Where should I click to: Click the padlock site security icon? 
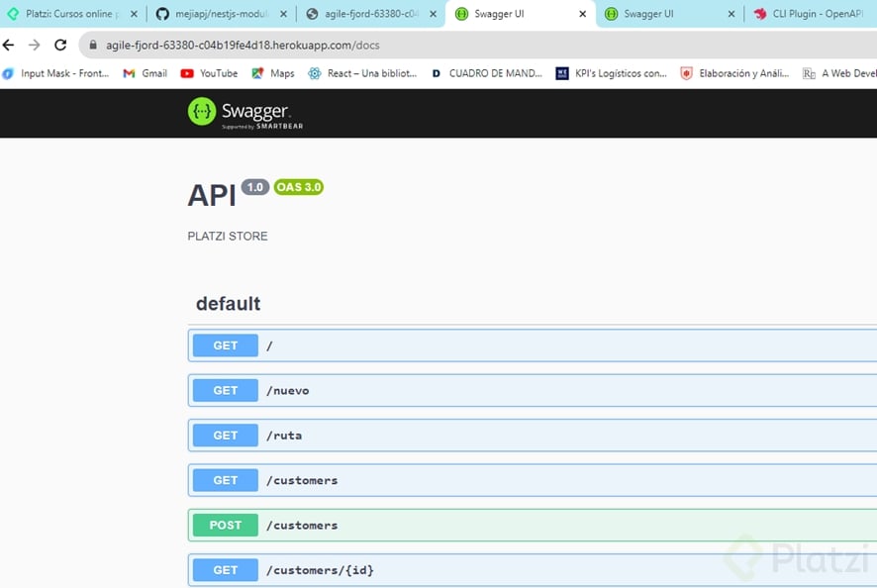tap(93, 45)
